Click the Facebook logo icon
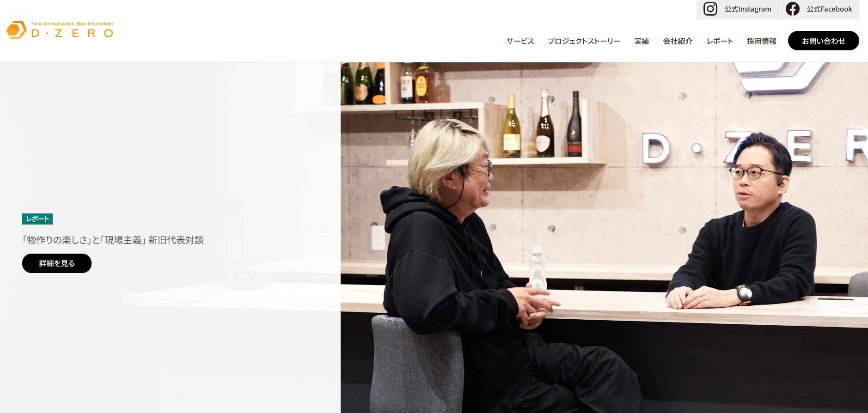This screenshot has height=413, width=868. click(792, 9)
